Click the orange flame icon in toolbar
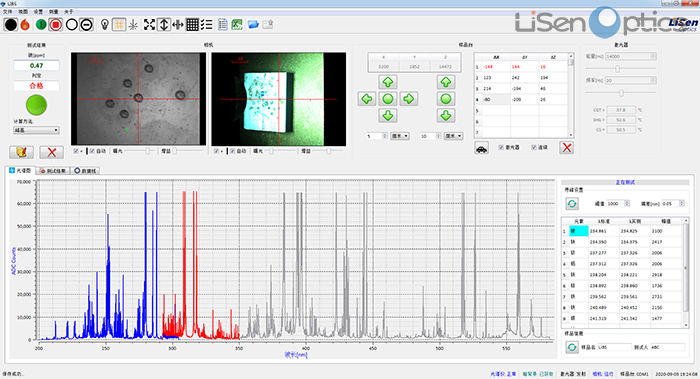 (x=25, y=25)
